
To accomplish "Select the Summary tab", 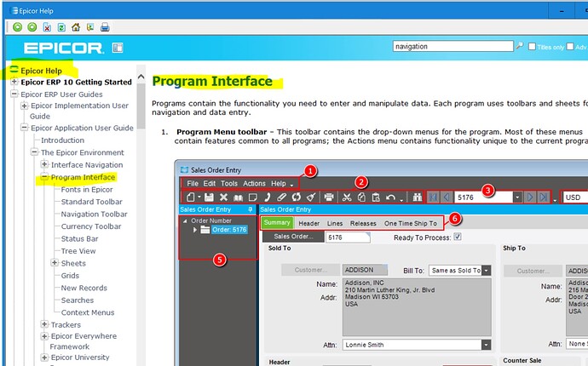I will (x=277, y=222).
